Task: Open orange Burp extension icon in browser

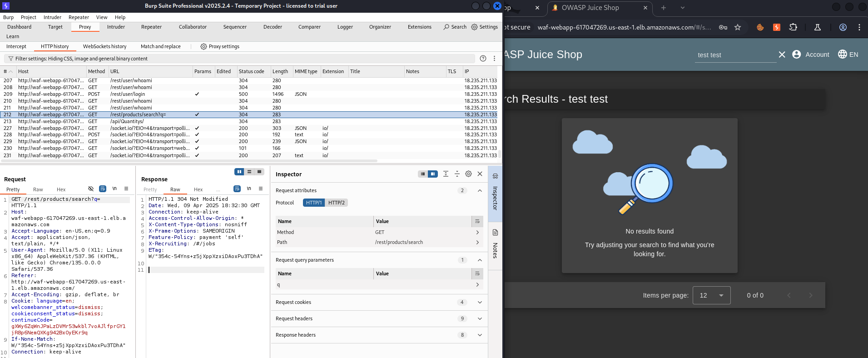Action: click(777, 27)
